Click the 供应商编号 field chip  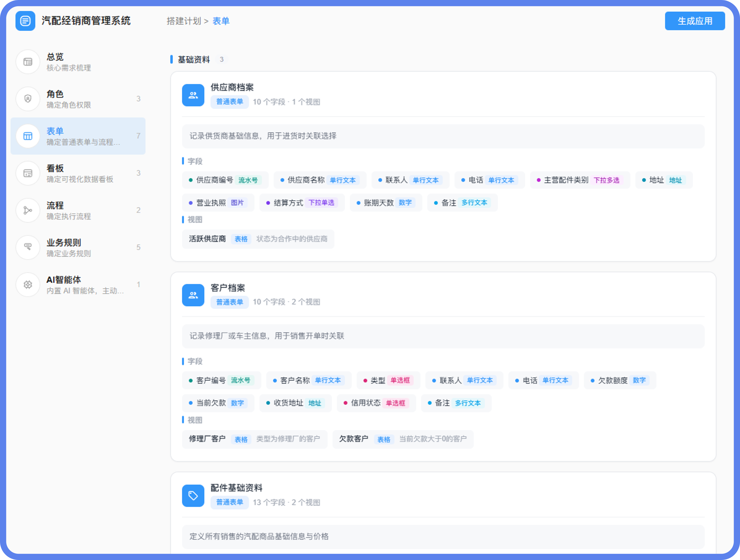pyautogui.click(x=225, y=180)
